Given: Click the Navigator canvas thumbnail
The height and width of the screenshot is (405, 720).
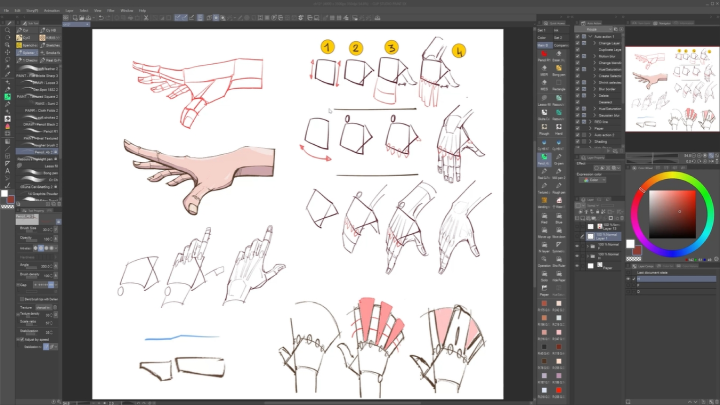Looking at the screenshot, I should [x=672, y=89].
